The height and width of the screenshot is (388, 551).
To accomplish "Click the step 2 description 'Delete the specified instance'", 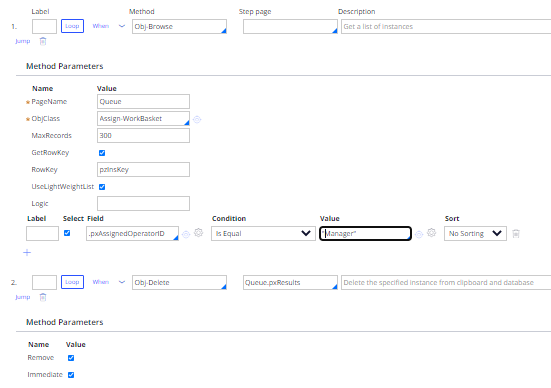I will click(446, 282).
